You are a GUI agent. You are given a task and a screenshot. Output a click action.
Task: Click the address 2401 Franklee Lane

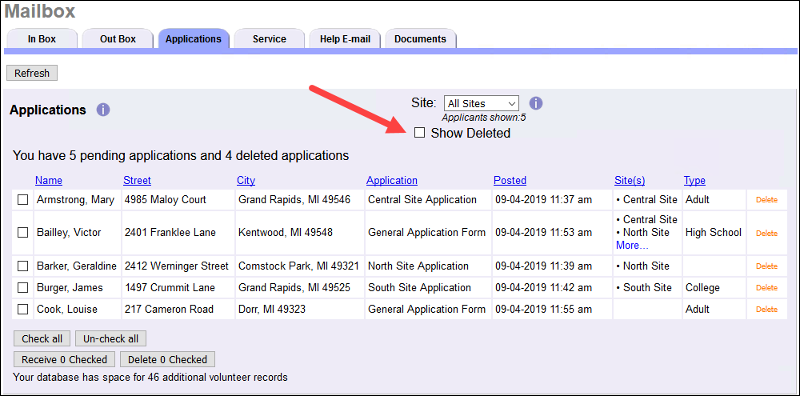point(170,233)
